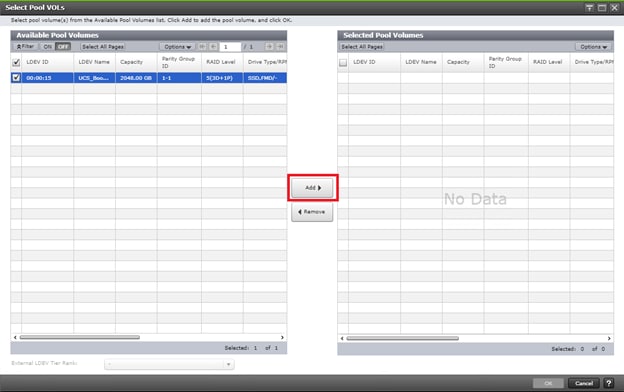Click right scroll arrow under selected volumes

click(x=609, y=338)
